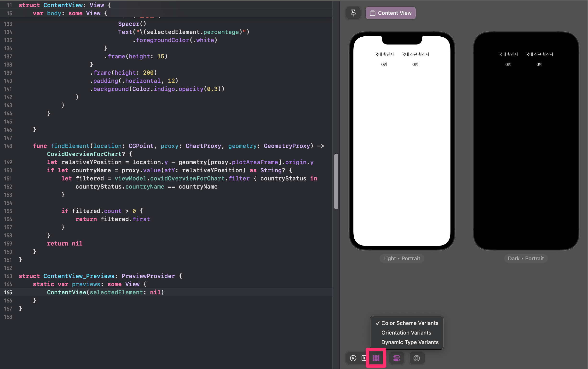Click 'ContentView_Previews' struct name
The image size is (588, 369).
click(x=79, y=276)
